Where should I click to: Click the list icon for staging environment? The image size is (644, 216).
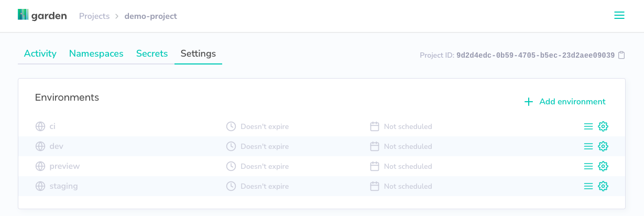point(588,186)
